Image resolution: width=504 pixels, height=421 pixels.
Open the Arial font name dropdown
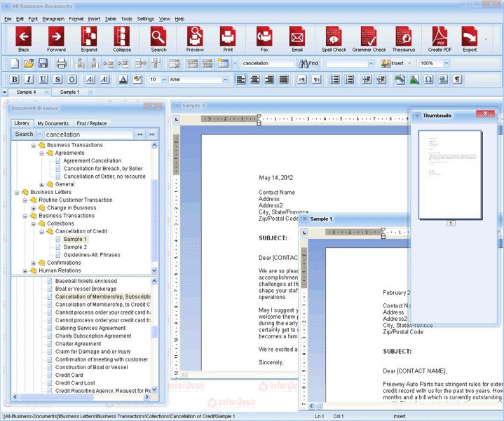click(225, 80)
